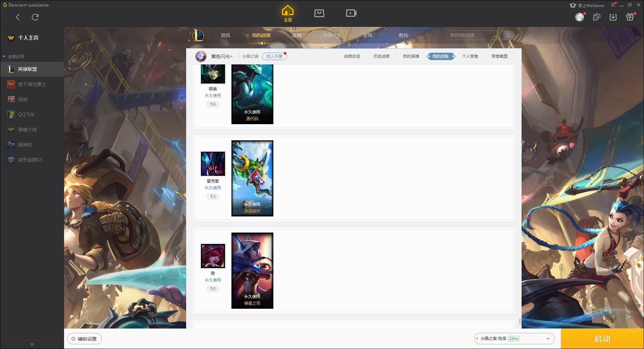Select the 我的皮肤 tab
644x349 pixels.
tap(441, 56)
